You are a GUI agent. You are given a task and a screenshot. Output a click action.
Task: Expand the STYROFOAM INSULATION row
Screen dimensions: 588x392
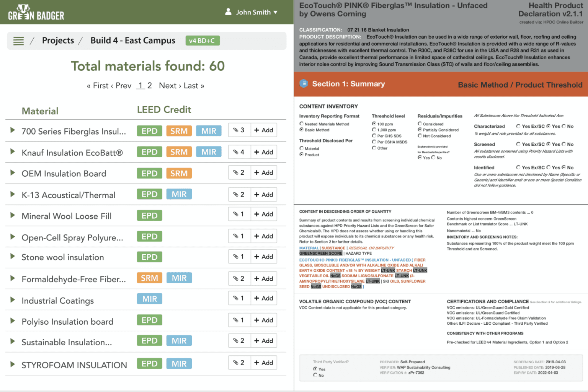(13, 364)
